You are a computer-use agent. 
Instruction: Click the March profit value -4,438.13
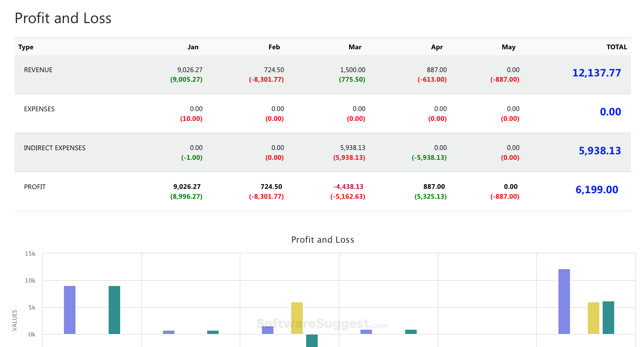coord(348,186)
